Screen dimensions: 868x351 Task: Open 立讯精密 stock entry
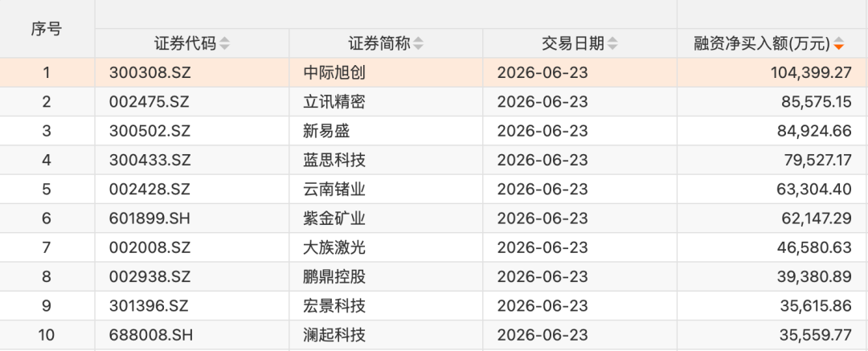[x=334, y=102]
